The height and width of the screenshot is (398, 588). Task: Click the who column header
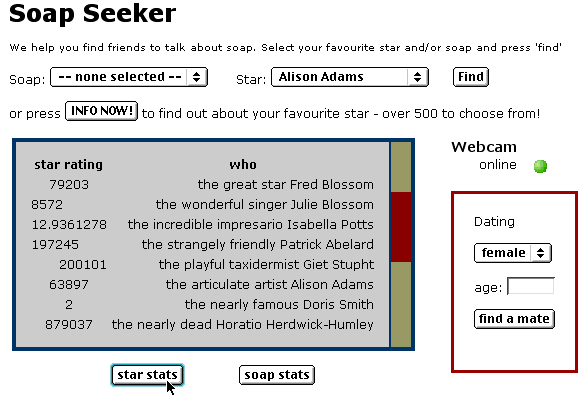coord(243,164)
